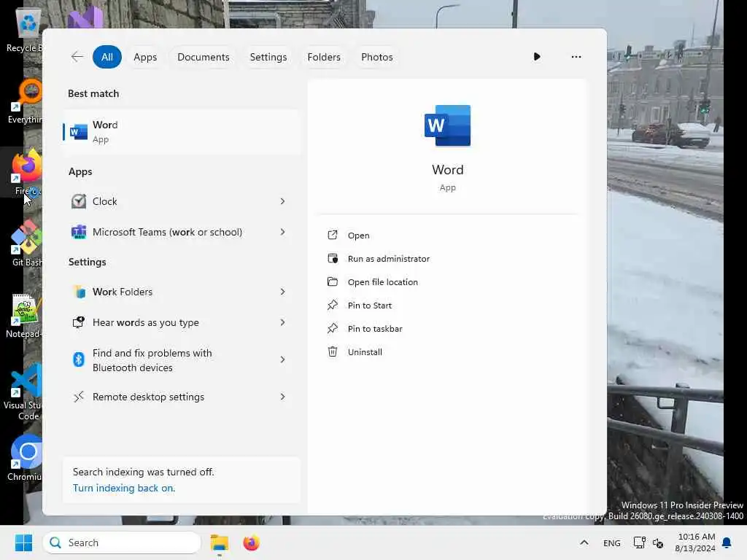747x560 pixels.
Task: Click Turn indexing back on link
Action: (x=124, y=488)
